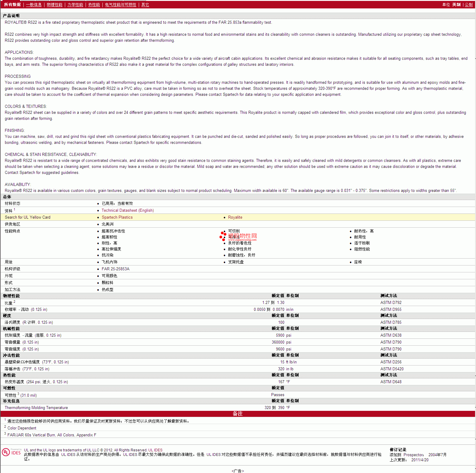
Task: Click the revision date '2011/4/20'
Action: coord(420,460)
